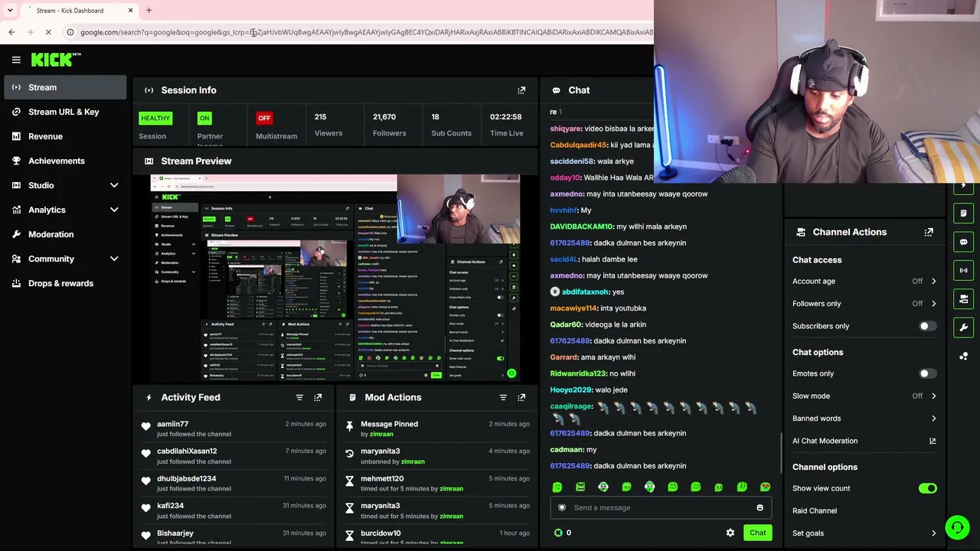
Task: Open aamiin77 in the Activity Feed
Action: tap(172, 424)
